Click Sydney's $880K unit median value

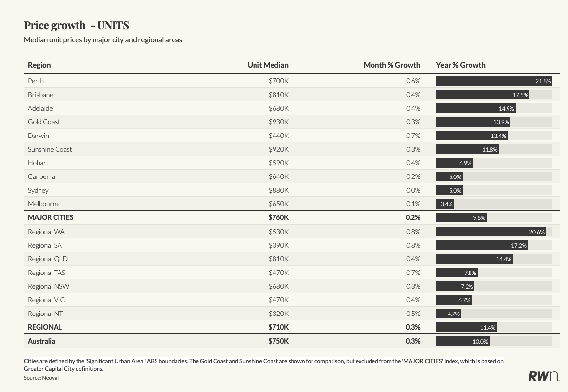(x=278, y=190)
